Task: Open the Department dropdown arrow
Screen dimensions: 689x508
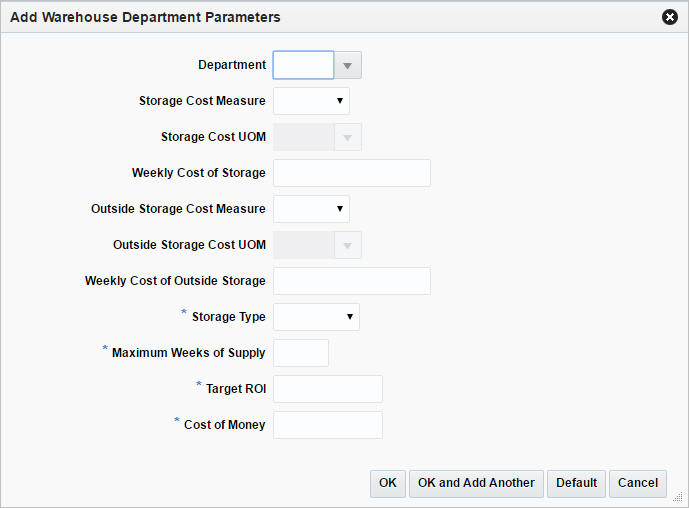Action: point(347,65)
